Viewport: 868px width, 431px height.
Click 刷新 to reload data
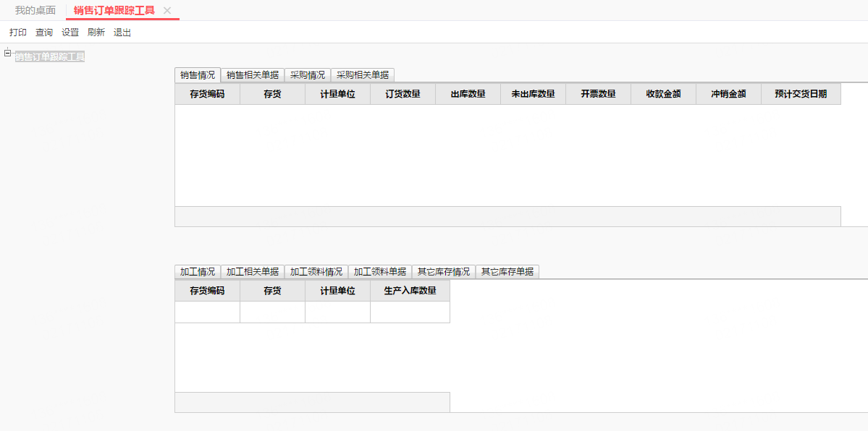[x=96, y=33]
